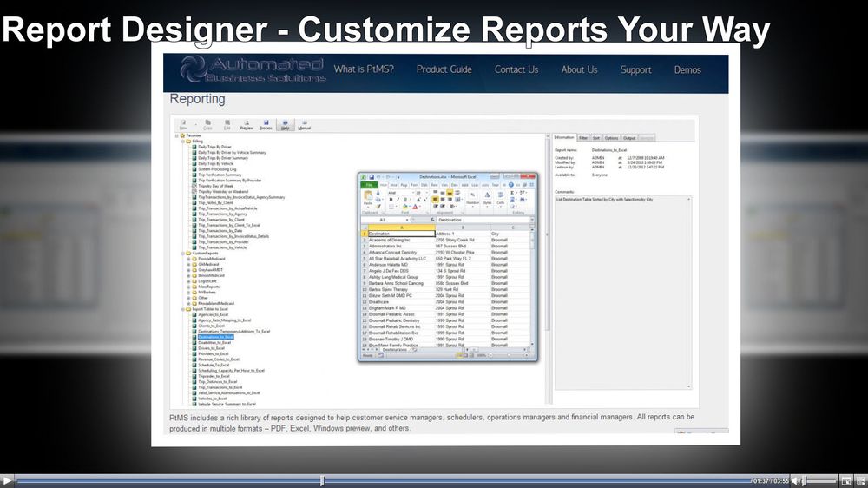Click Excel Bold formatting icon
The width and height of the screenshot is (868, 488).
pyautogui.click(x=391, y=200)
